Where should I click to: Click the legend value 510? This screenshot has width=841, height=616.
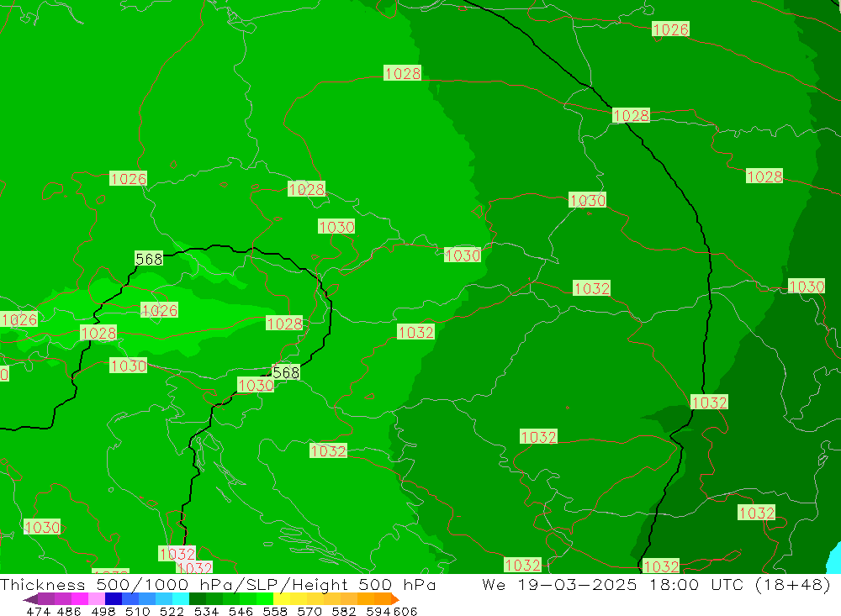(137, 611)
